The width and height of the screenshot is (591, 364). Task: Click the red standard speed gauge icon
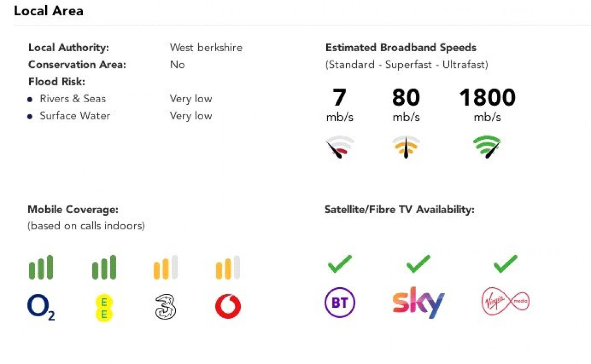pos(339,147)
